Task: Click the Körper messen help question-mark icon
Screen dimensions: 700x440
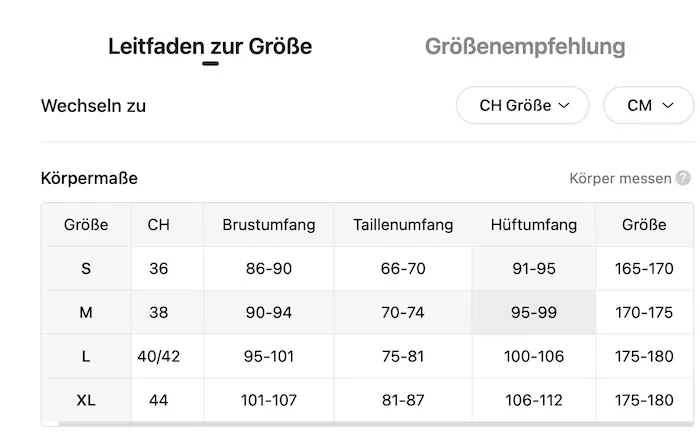Action: click(683, 178)
